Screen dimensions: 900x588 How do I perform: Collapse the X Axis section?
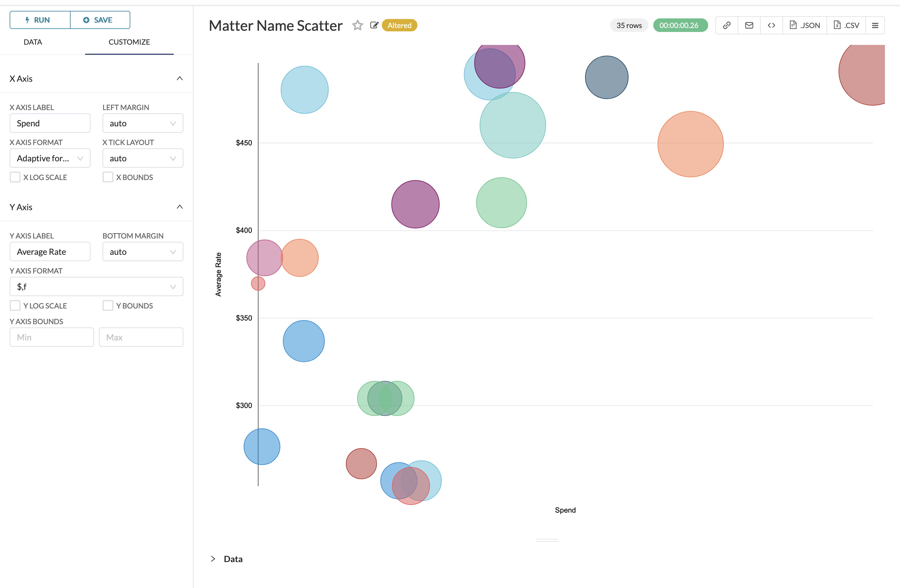tap(180, 79)
